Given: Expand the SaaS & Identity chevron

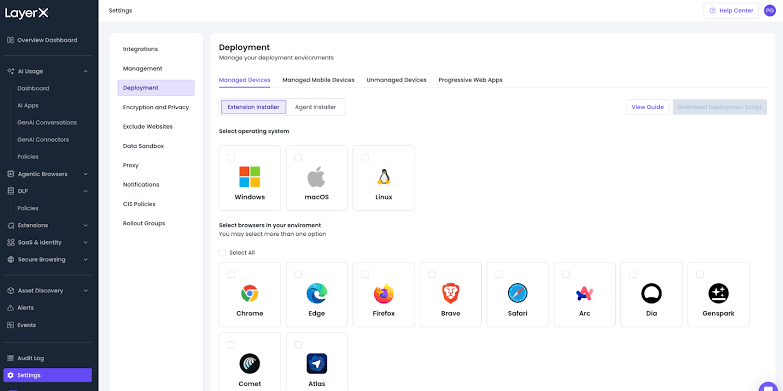Looking at the screenshot, I should [85, 243].
